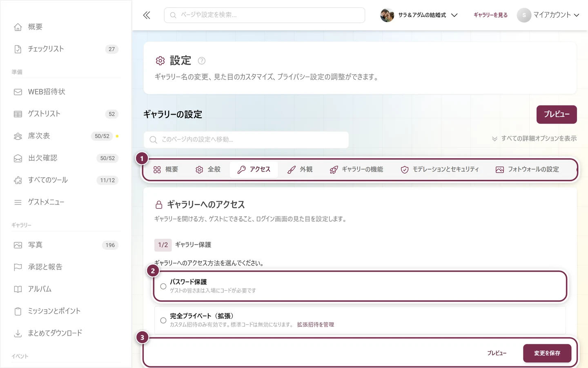Click the 196 badge on 写真

click(x=110, y=245)
